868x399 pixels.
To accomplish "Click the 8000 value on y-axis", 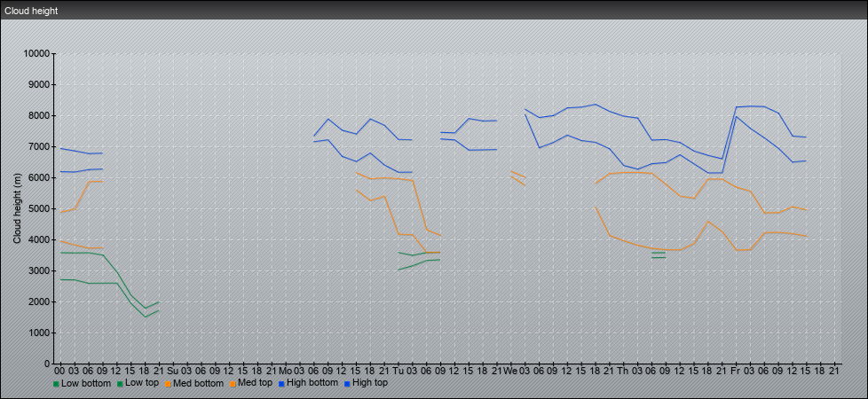I will coord(39,115).
